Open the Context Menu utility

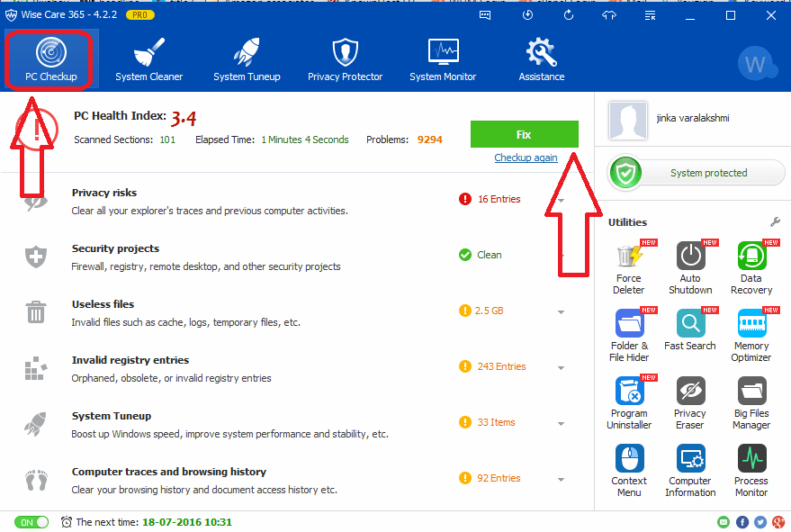click(x=628, y=471)
